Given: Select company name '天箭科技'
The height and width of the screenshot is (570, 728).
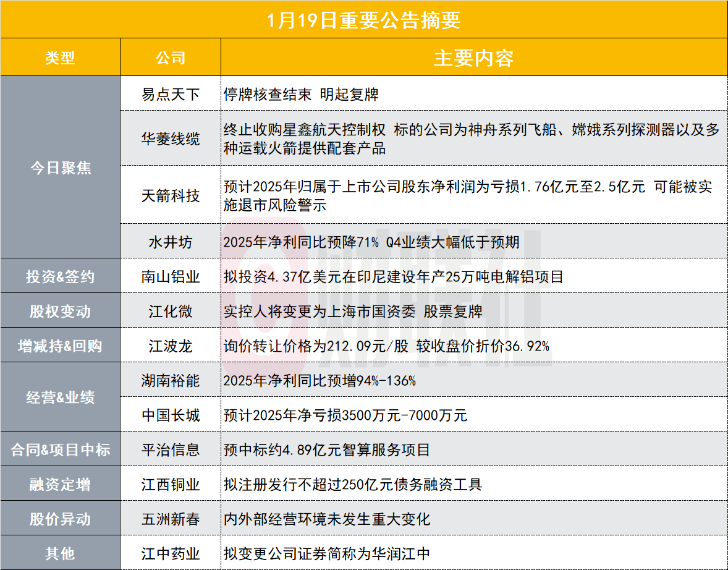Looking at the screenshot, I should [171, 195].
